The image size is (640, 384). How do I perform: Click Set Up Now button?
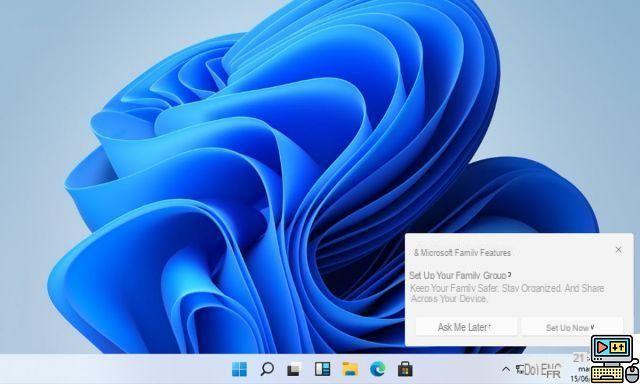click(572, 327)
